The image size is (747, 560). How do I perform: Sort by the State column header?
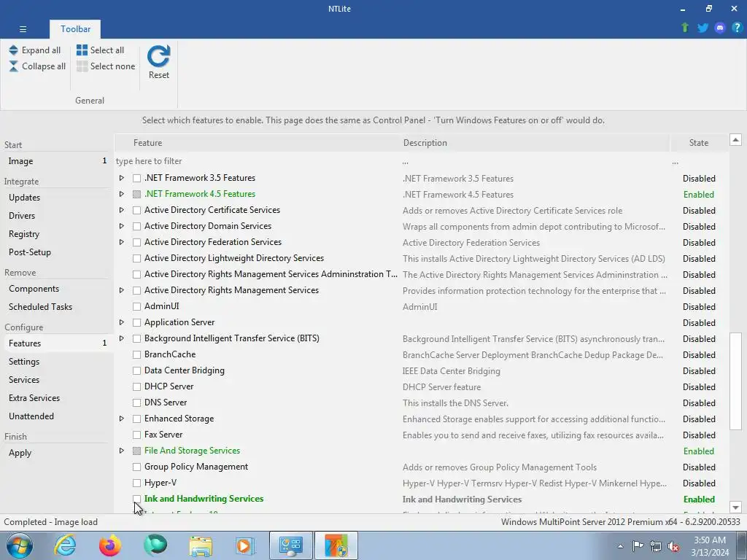(698, 143)
